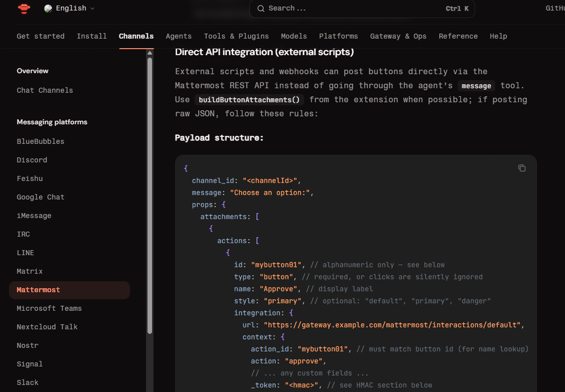Click the globe icon beside English
This screenshot has height=392, width=565.
click(x=48, y=9)
